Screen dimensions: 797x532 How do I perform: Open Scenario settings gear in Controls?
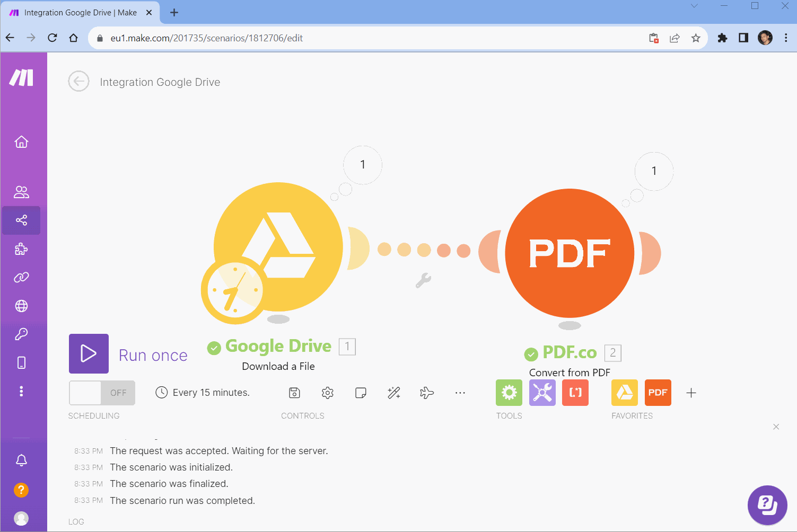[x=328, y=393]
